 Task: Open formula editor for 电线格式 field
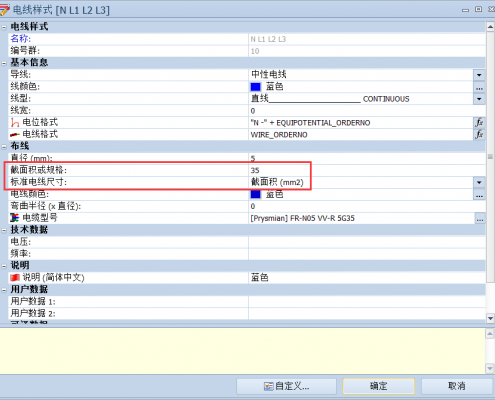(x=479, y=134)
